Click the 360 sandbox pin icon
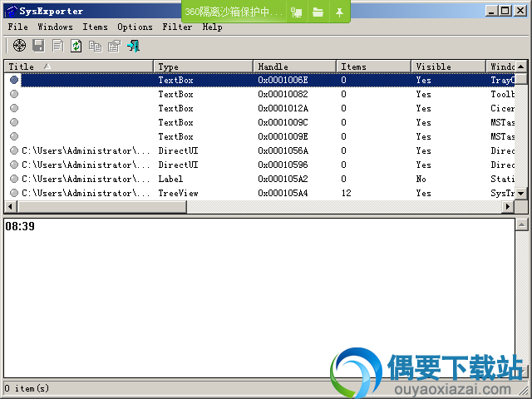 (x=339, y=12)
